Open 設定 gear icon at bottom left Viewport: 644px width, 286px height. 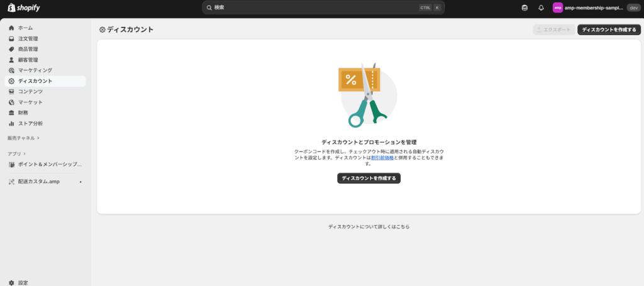[11, 283]
